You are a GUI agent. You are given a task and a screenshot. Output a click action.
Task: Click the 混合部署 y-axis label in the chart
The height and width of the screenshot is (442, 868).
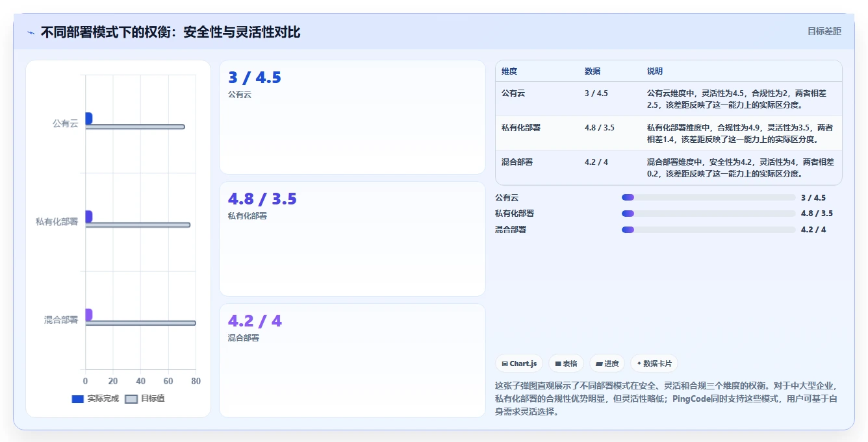[61, 320]
